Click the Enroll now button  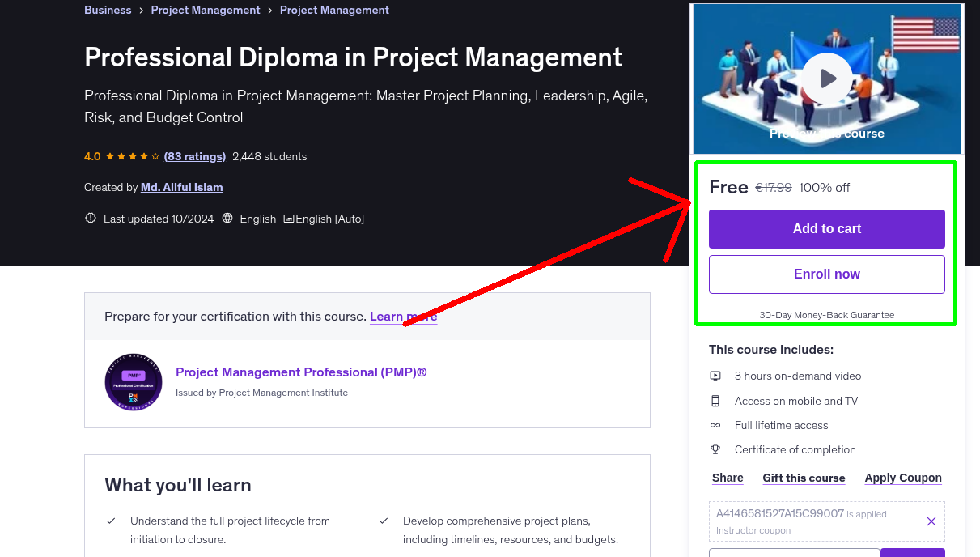[x=826, y=274]
